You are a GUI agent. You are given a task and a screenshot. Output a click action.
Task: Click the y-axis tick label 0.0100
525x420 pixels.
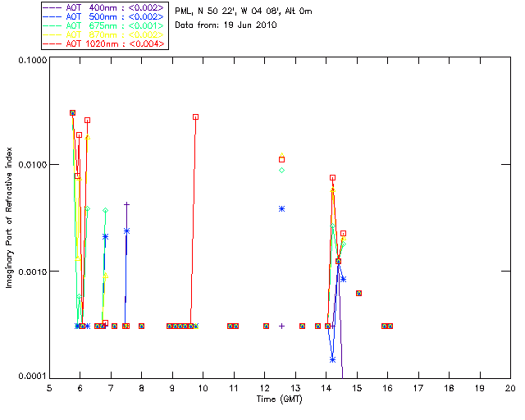click(33, 165)
